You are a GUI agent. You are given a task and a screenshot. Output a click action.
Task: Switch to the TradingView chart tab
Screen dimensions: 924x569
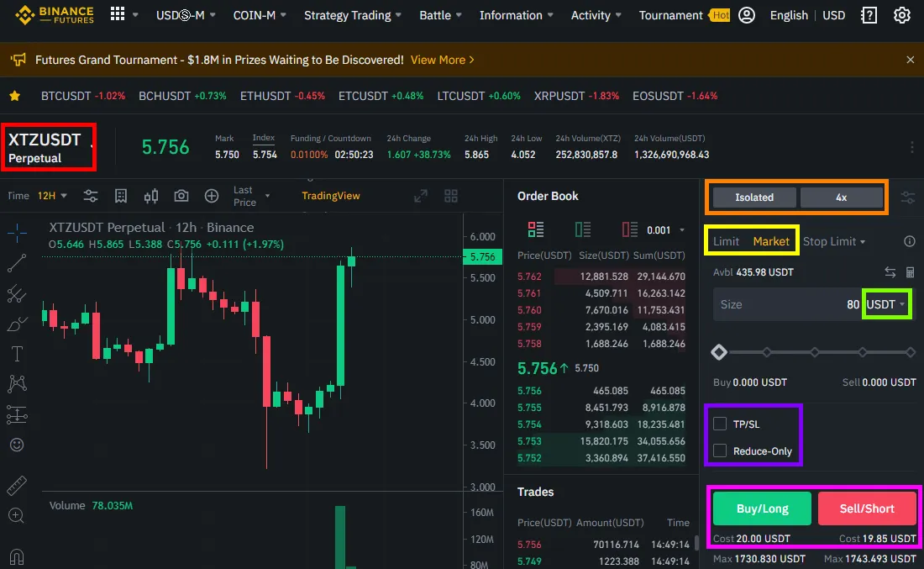click(x=331, y=196)
